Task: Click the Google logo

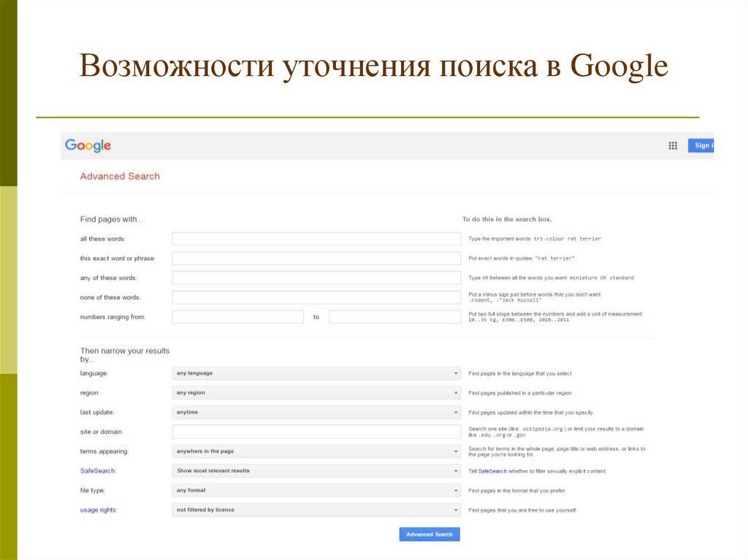Action: pos(88,145)
